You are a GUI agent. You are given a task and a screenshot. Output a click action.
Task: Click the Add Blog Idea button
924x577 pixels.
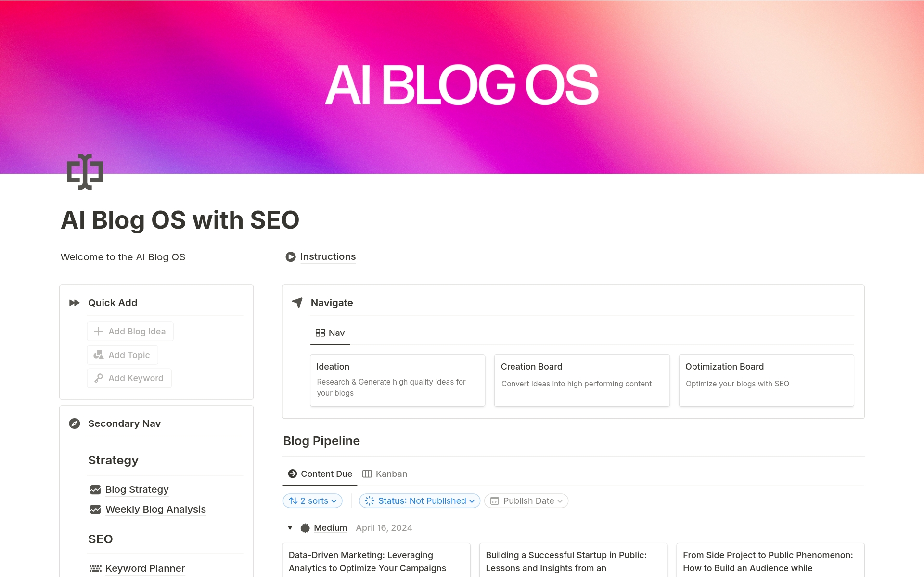point(130,332)
